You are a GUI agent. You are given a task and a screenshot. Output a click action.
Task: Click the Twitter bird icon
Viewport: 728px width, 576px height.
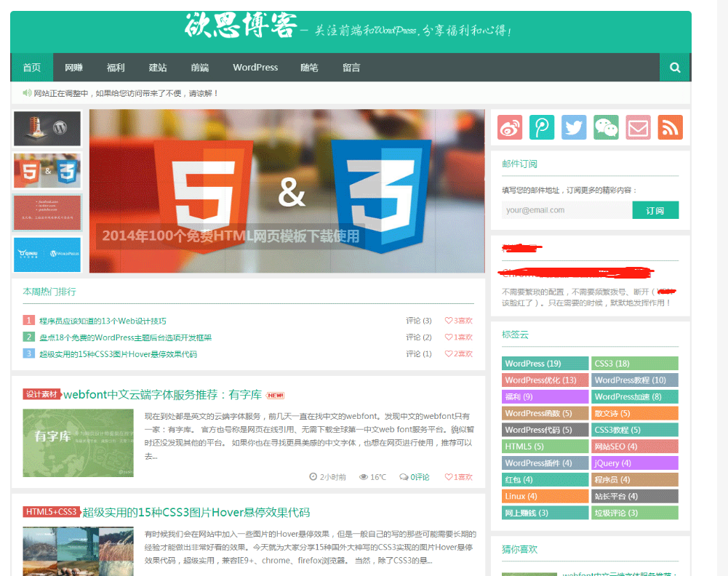(x=574, y=127)
